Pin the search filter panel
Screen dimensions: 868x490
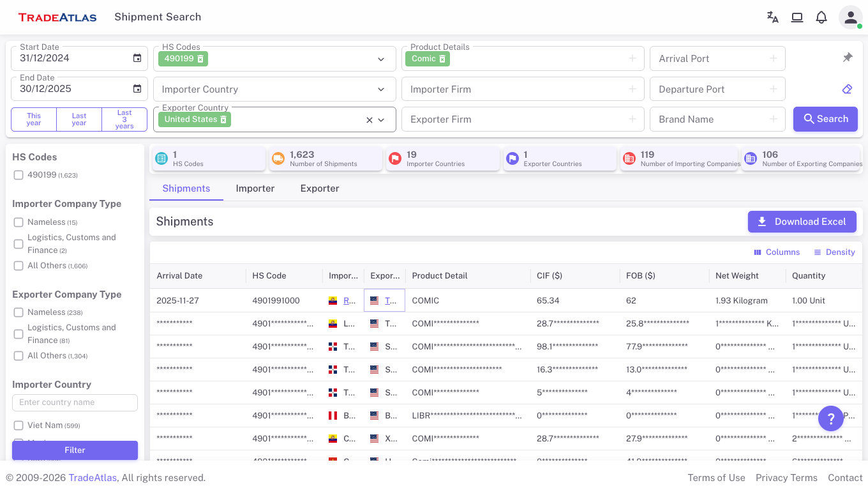[848, 57]
